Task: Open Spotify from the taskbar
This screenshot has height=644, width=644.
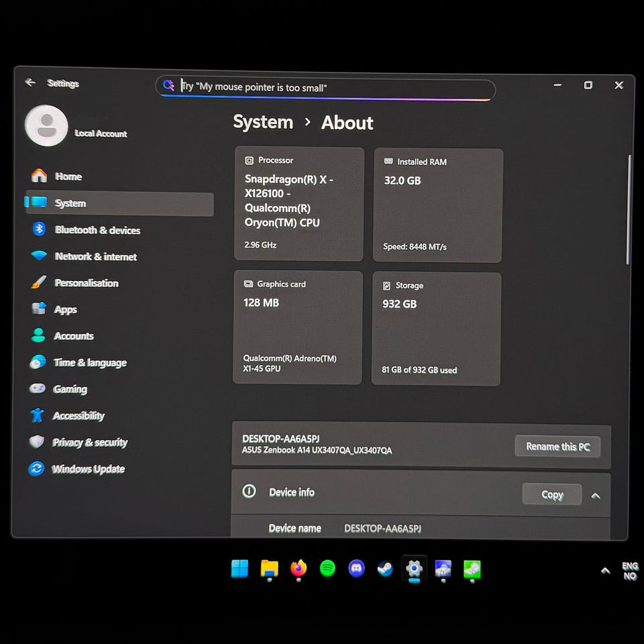Action: pyautogui.click(x=327, y=568)
